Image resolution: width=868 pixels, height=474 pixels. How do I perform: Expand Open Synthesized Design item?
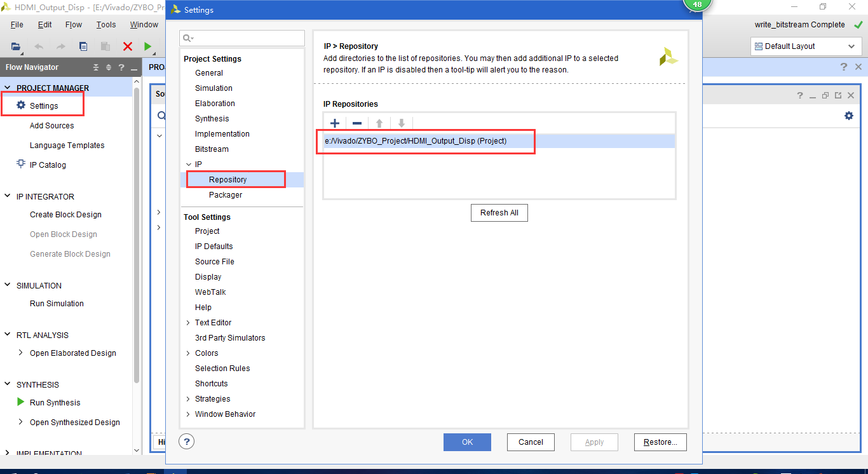21,422
